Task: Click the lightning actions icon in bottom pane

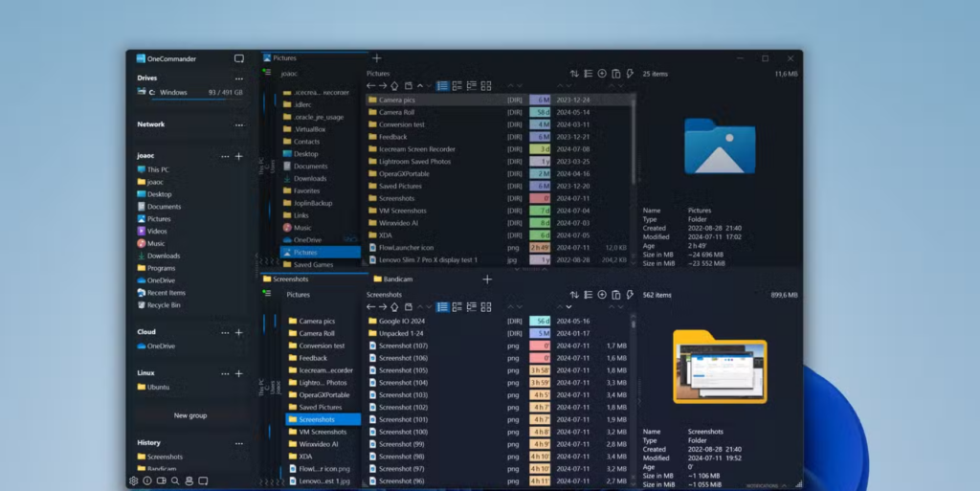Action: pos(630,295)
